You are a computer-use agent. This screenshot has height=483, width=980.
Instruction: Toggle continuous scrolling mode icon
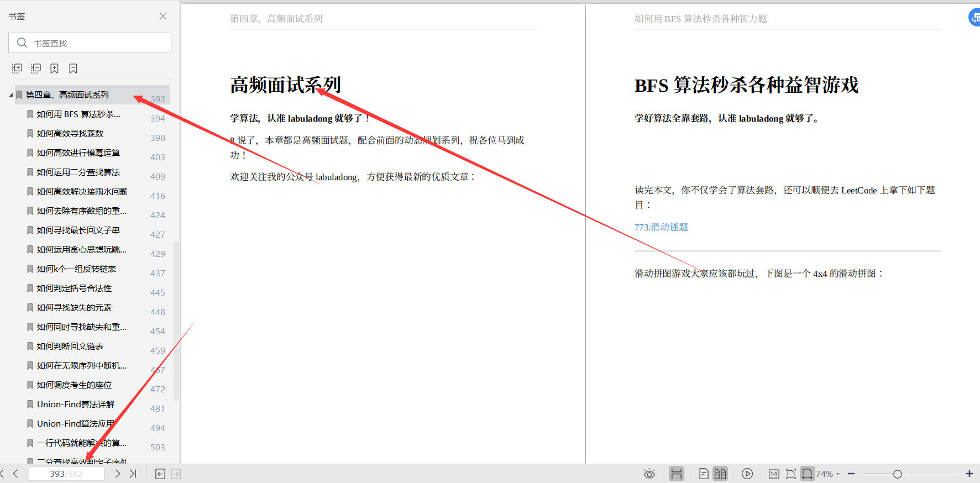pos(677,474)
